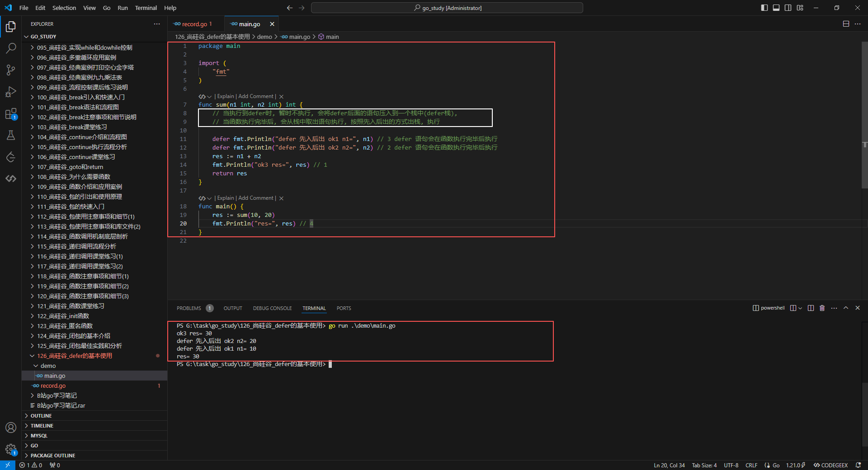Open the Manage settings gear
Viewport: 868px width, 470px height.
11,449
